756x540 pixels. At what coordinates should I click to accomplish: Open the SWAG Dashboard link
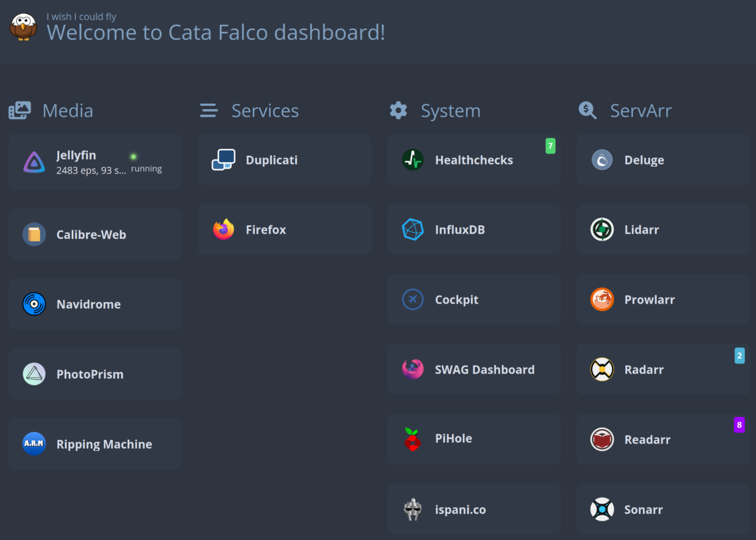pos(474,369)
